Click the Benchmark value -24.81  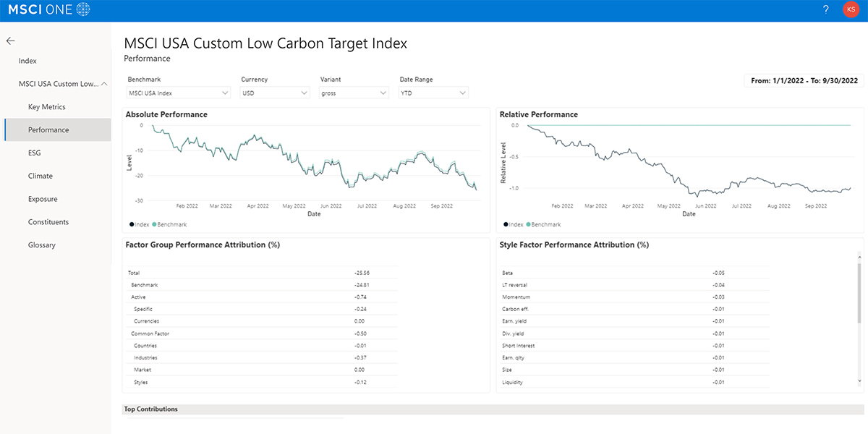pos(362,285)
